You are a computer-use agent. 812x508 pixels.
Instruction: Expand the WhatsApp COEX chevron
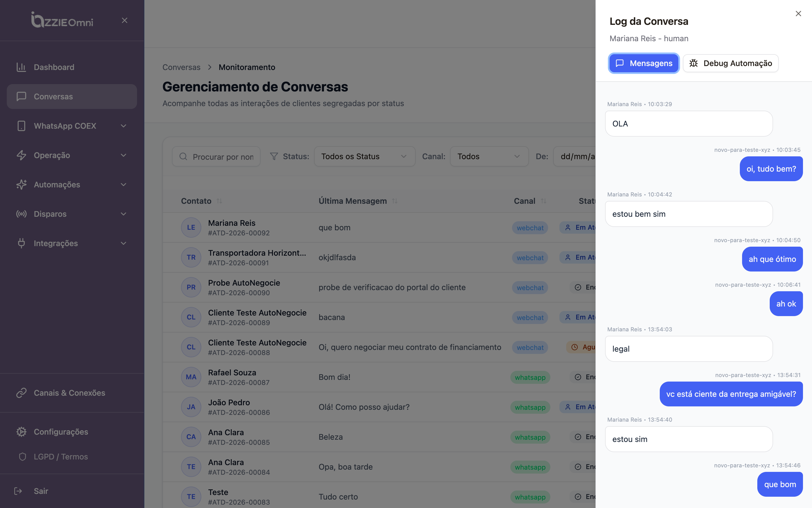(123, 126)
